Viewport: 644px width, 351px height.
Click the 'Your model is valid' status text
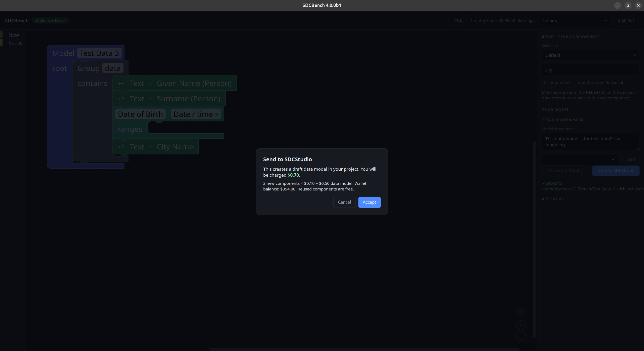point(562,120)
